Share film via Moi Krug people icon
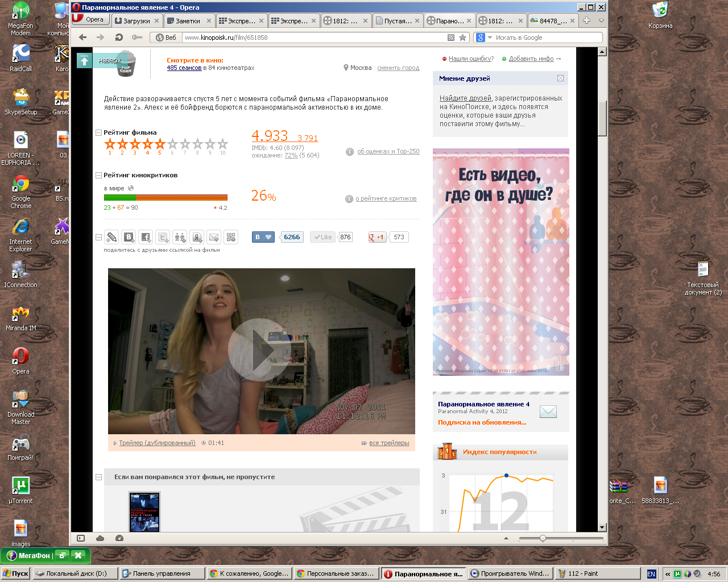This screenshot has height=582, width=728. [180, 237]
